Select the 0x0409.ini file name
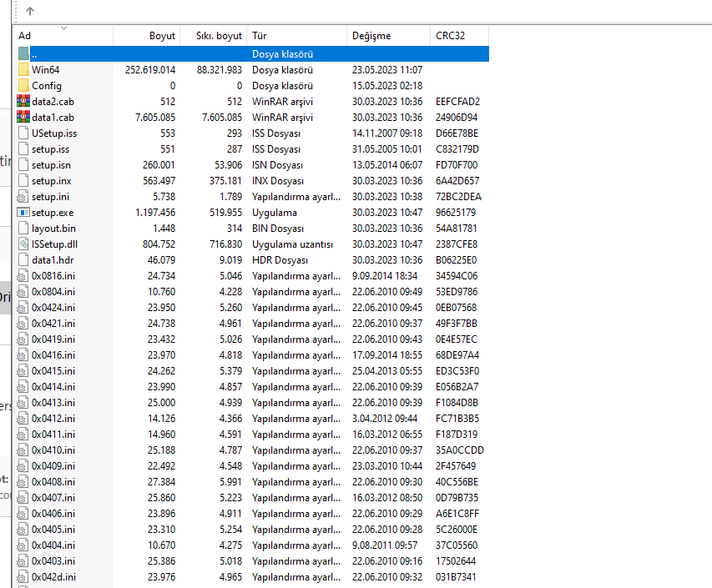712x588 pixels. click(53, 466)
